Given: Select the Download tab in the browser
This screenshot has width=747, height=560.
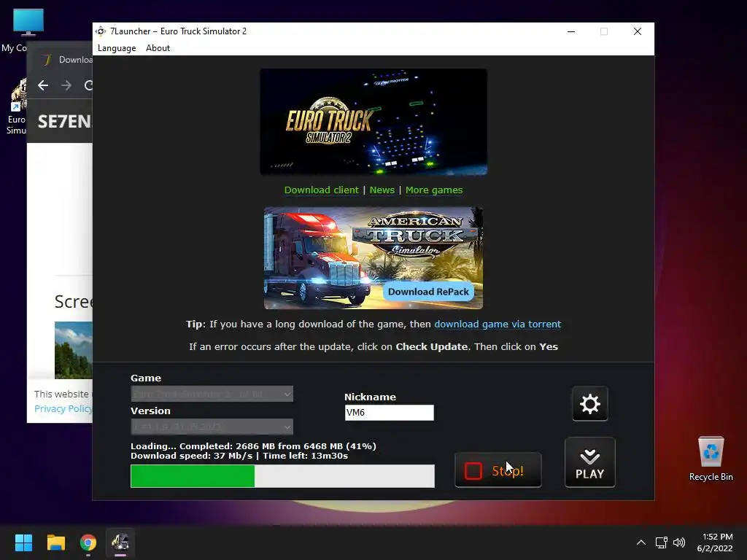Looking at the screenshot, I should click(64, 60).
